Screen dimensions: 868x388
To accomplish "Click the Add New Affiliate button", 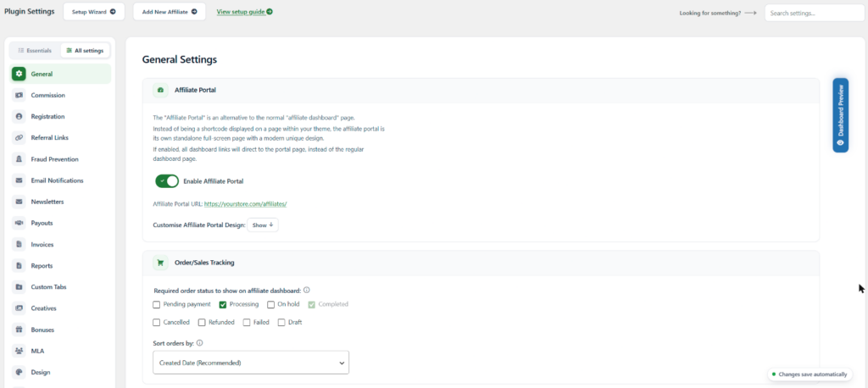I will pos(170,12).
